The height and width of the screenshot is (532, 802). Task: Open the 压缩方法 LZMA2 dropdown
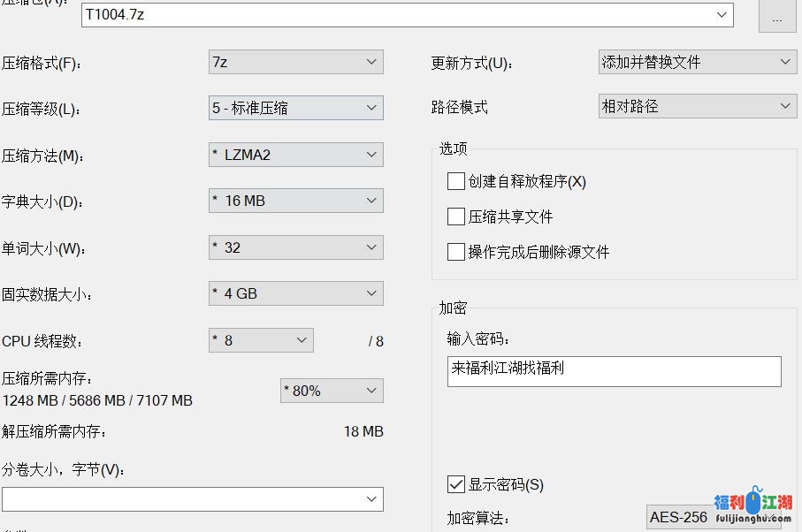295,155
